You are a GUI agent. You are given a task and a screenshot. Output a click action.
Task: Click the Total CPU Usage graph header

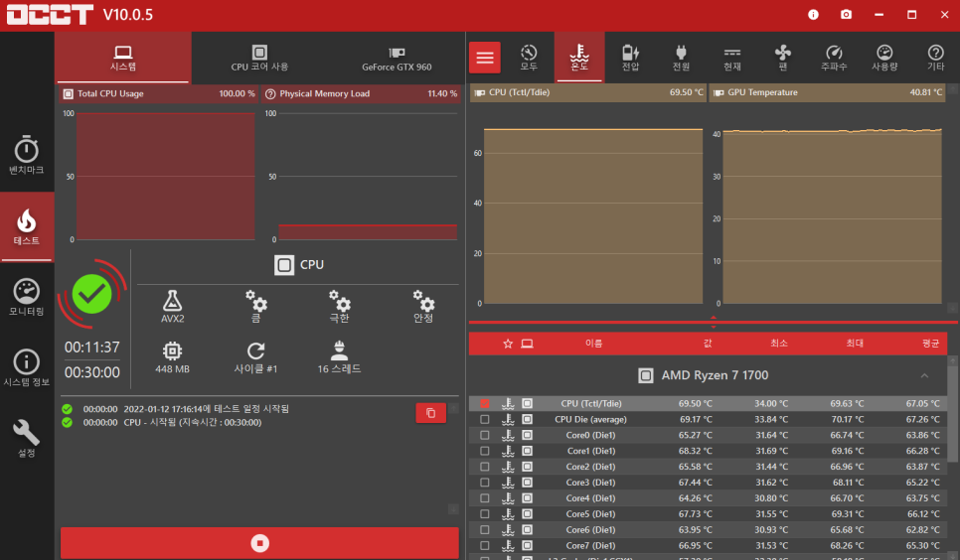point(159,93)
